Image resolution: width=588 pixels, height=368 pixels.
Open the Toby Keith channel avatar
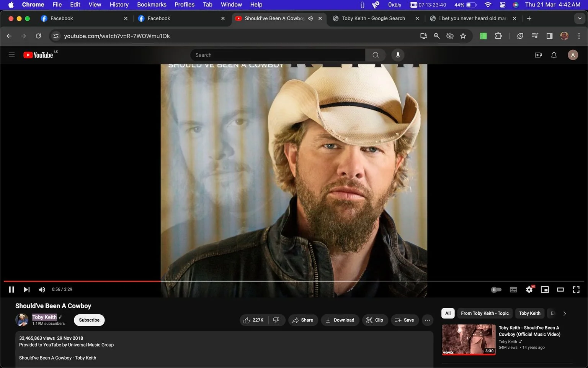click(x=22, y=320)
